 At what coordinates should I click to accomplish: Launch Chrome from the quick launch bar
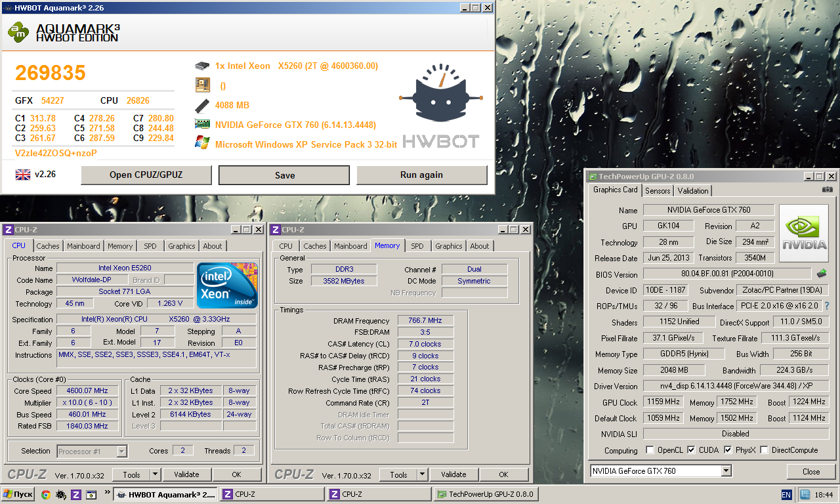45,495
